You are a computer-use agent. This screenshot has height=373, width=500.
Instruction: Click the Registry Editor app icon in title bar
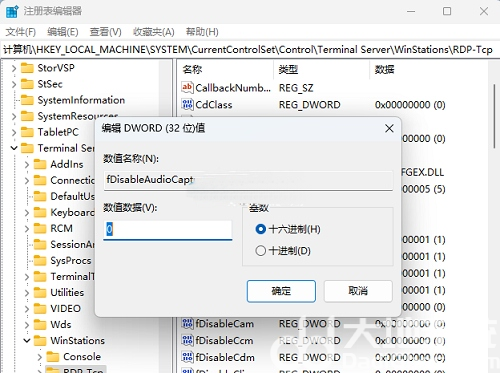coord(12,11)
